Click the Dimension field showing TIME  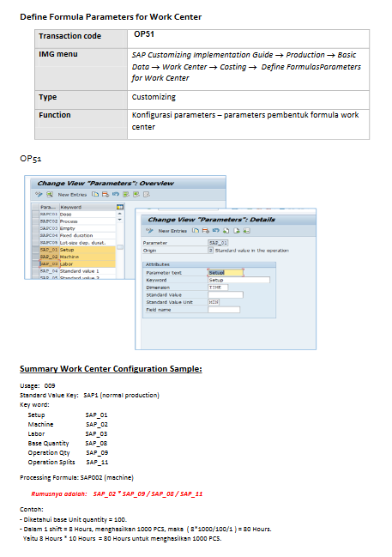(218, 288)
